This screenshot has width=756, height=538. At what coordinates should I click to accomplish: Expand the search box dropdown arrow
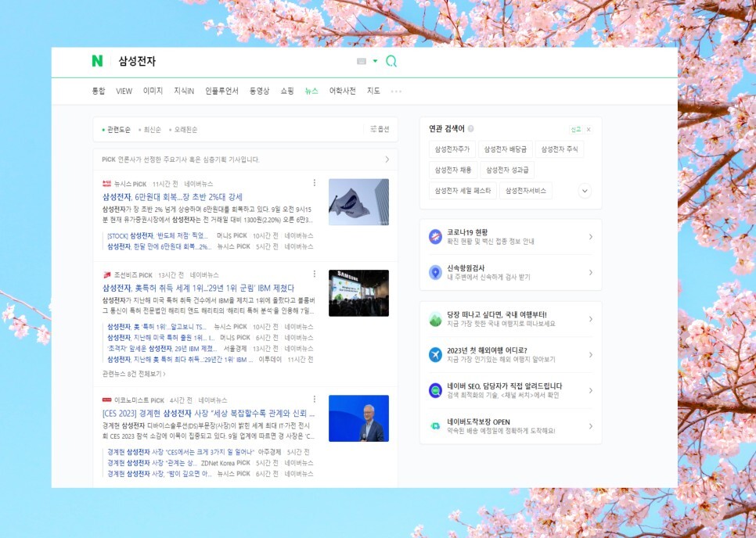click(375, 61)
